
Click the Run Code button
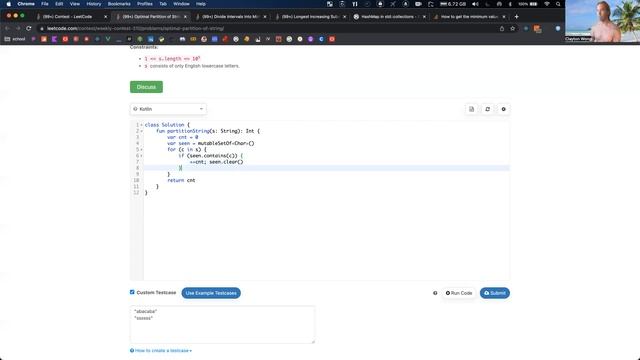[x=459, y=293]
